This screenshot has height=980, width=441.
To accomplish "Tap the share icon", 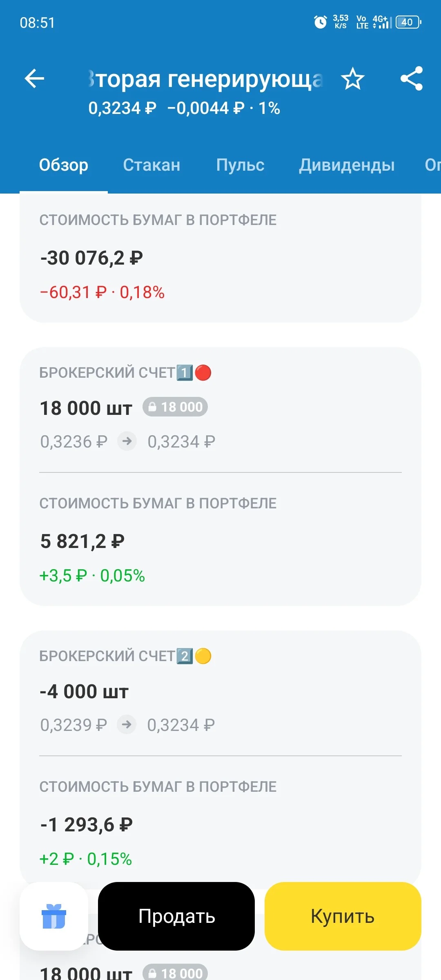I will point(412,78).
